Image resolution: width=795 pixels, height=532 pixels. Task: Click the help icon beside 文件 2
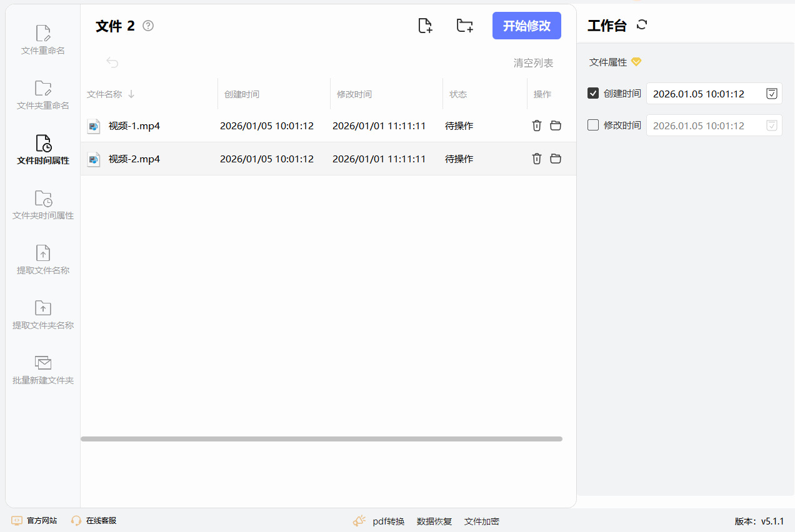tap(148, 26)
